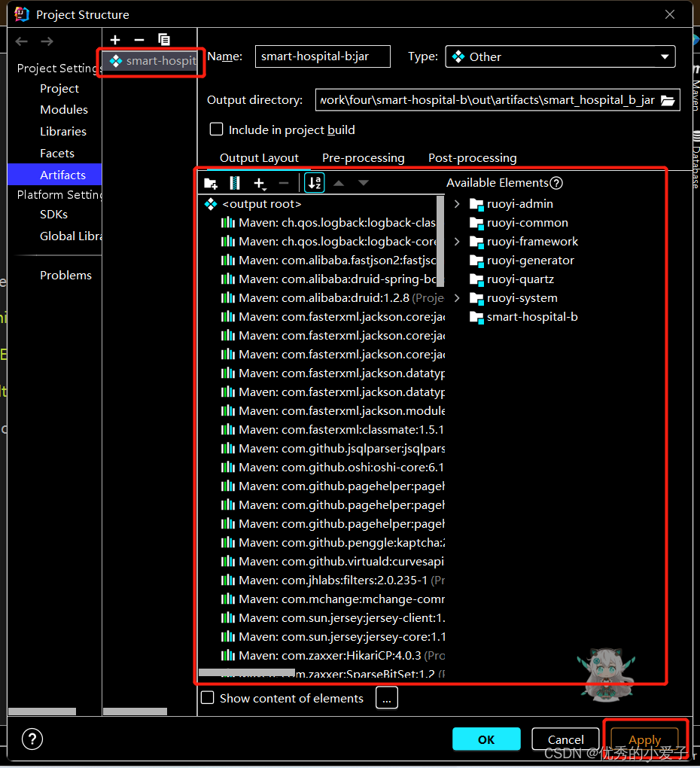Select the ruoyi-generator module
Viewport: 700px width, 768px height.
point(522,261)
